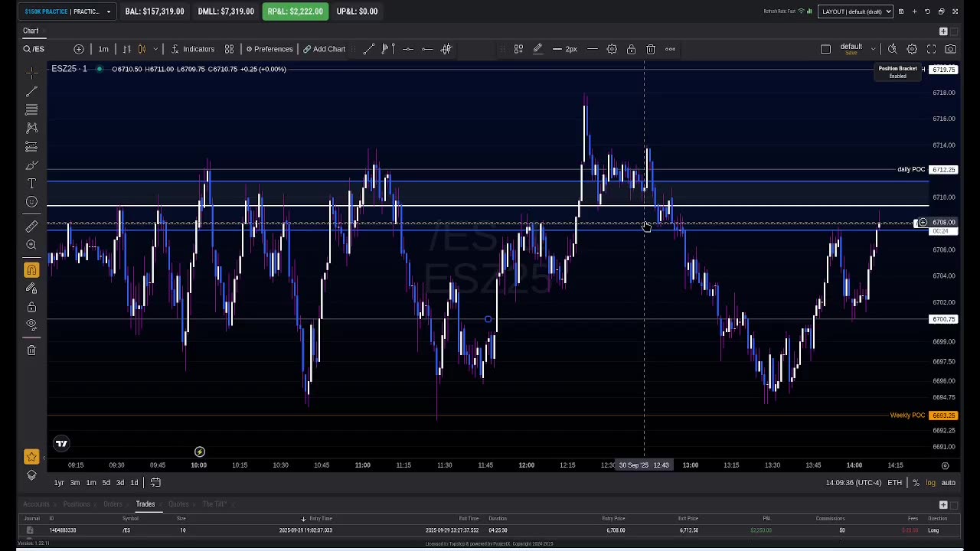Select the trend line drawing icon in toolbar
The height and width of the screenshot is (551, 980).
point(368,49)
